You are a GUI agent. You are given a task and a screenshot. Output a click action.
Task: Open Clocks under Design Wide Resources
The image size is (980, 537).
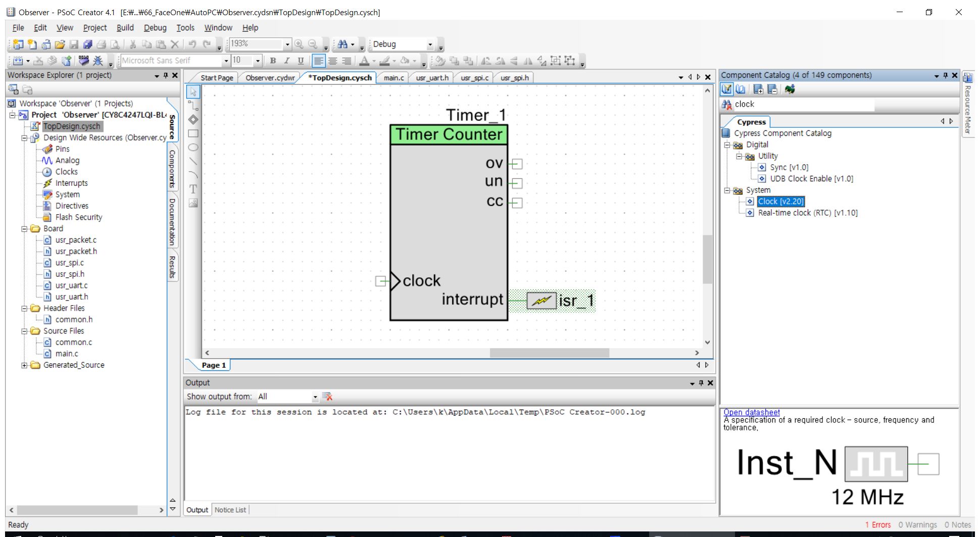[x=66, y=172]
